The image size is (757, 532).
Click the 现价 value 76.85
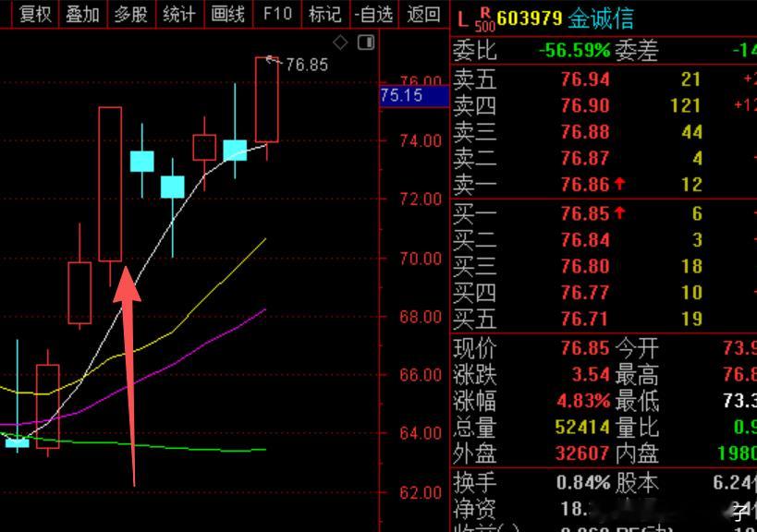point(585,348)
